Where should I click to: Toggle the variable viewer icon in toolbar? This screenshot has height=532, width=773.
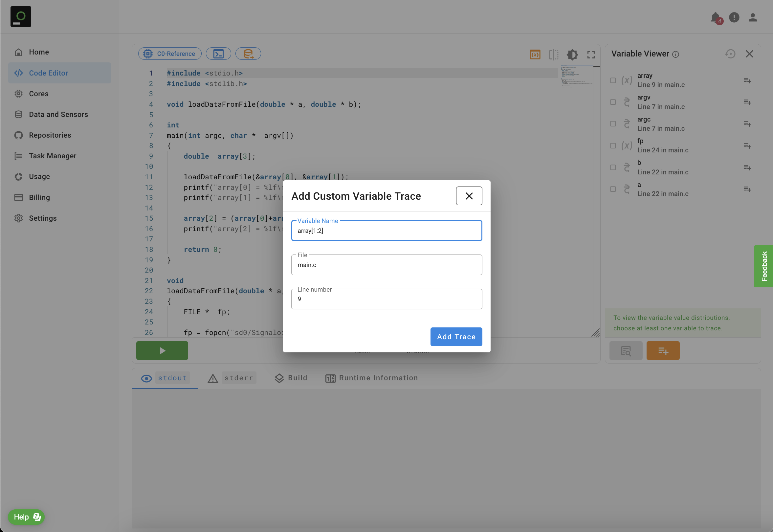pos(535,55)
